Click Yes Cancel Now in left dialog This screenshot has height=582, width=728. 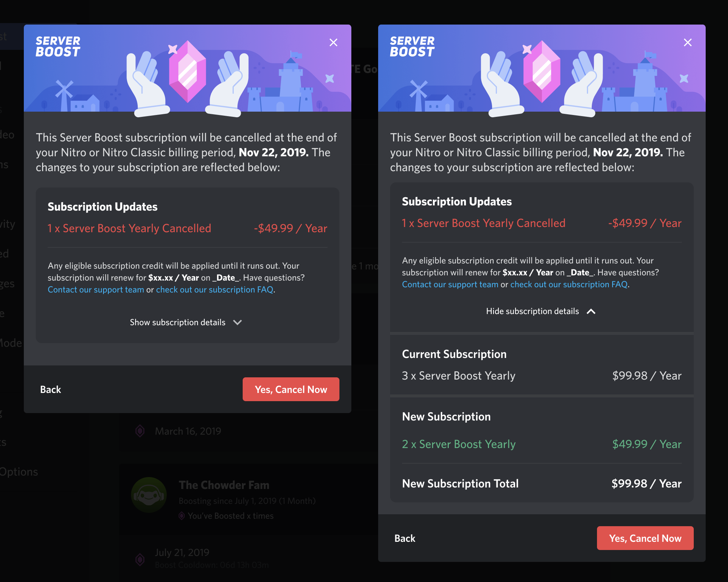click(x=291, y=389)
